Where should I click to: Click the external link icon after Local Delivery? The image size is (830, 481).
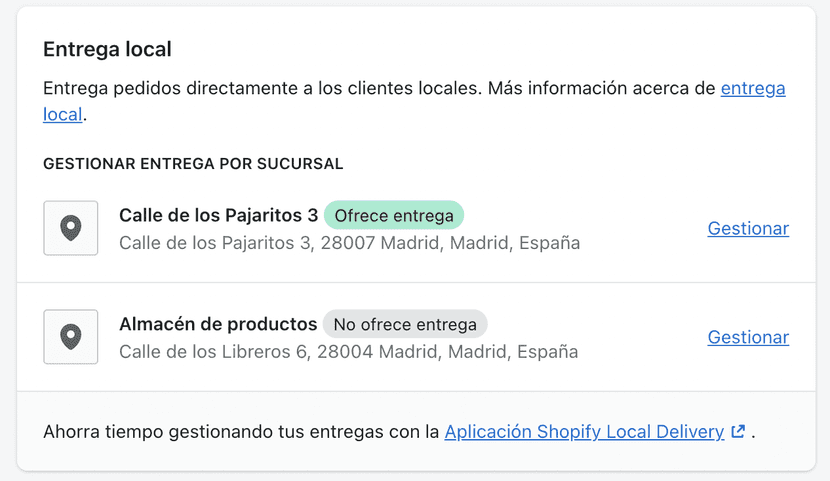(738, 432)
